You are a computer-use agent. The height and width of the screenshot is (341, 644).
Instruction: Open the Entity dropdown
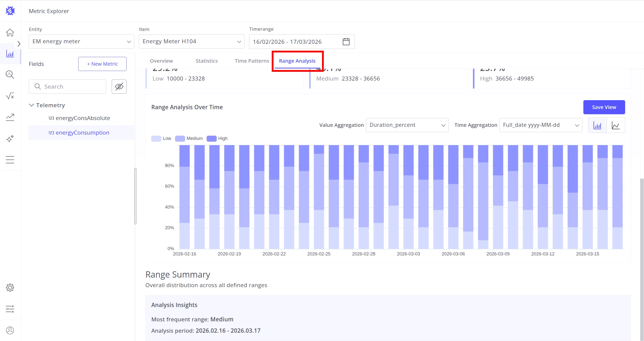(x=82, y=42)
